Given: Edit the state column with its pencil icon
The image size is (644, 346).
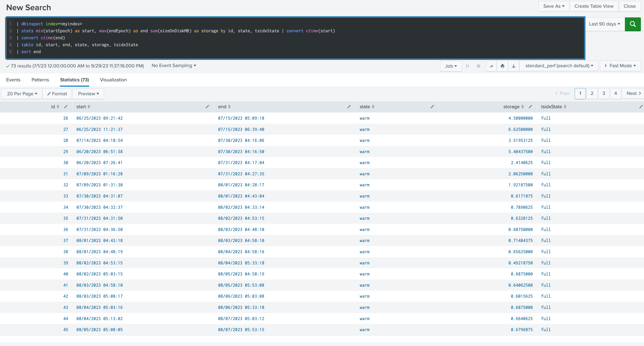Looking at the screenshot, I should [x=432, y=107].
